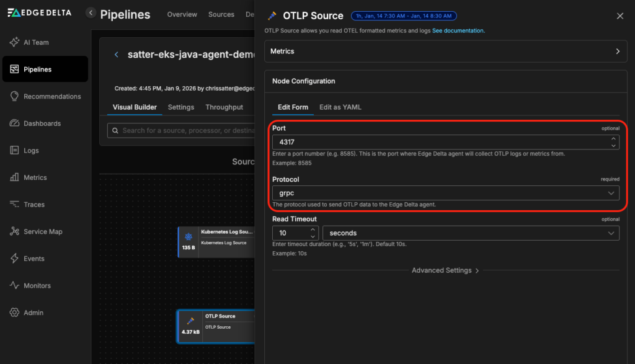Click the Monitors pulse icon
Screen dimensions: 635x364
(x=14, y=286)
